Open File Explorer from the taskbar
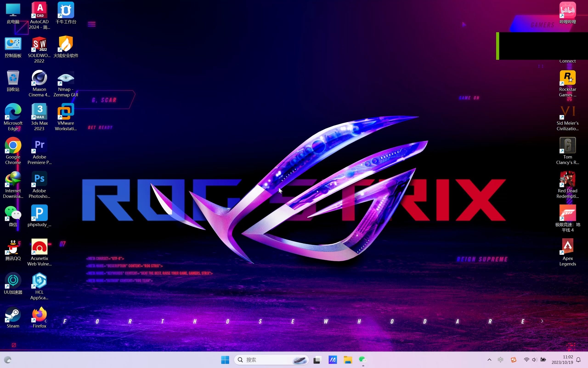Viewport: 588px width, 368px height. click(x=348, y=360)
